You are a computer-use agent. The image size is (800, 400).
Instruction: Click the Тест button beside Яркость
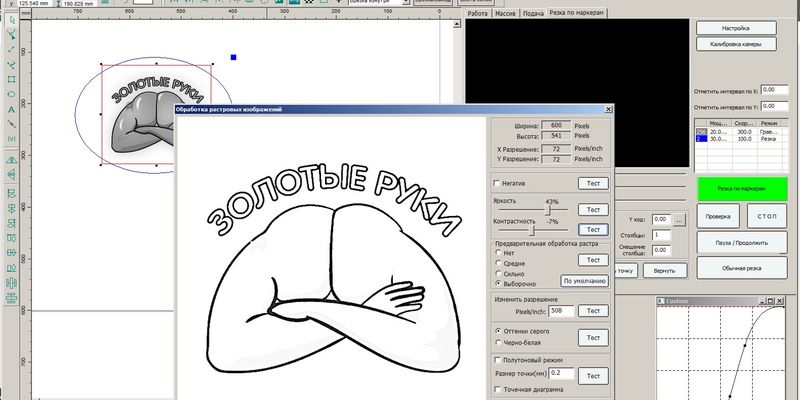pyautogui.click(x=593, y=210)
